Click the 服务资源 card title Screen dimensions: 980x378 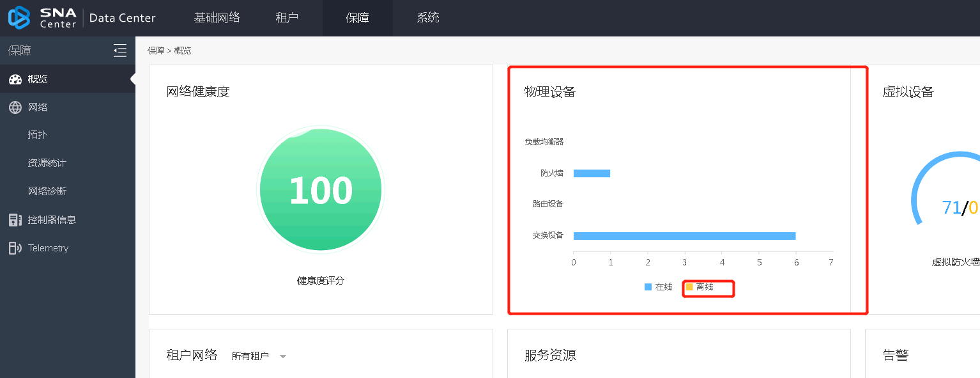550,355
